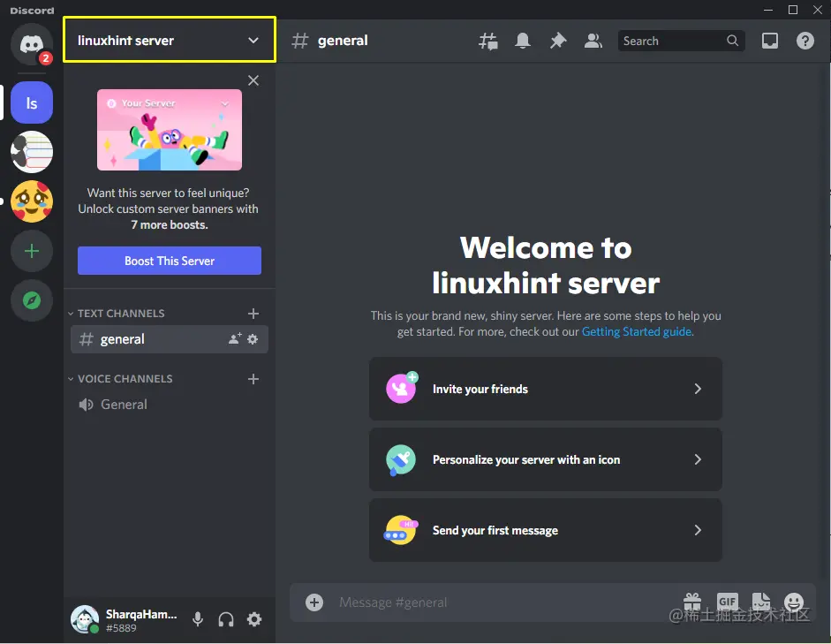Join the General voice channel
Image resolution: width=831 pixels, height=644 pixels.
point(169,405)
